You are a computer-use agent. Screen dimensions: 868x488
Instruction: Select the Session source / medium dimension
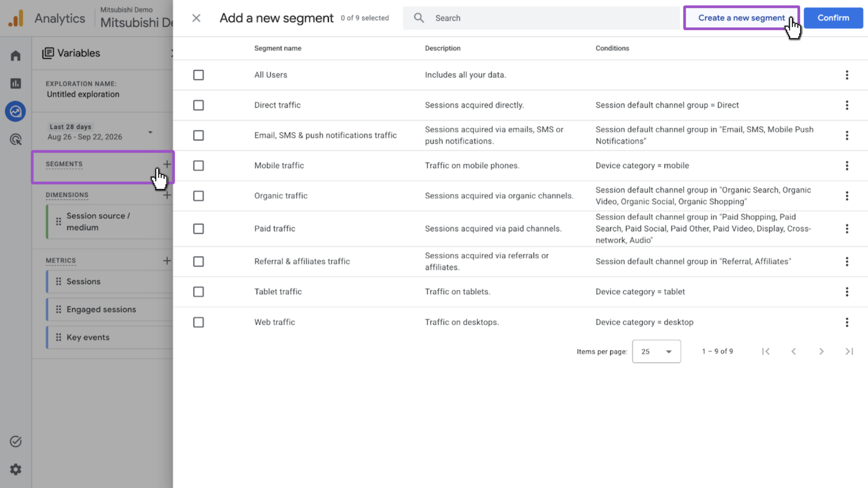point(110,222)
